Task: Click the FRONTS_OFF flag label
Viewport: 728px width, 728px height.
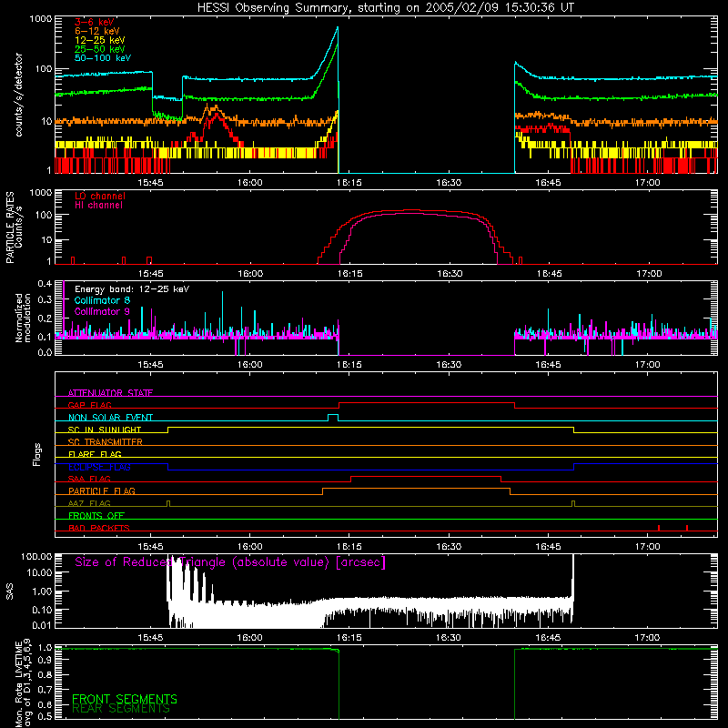Action: point(96,516)
